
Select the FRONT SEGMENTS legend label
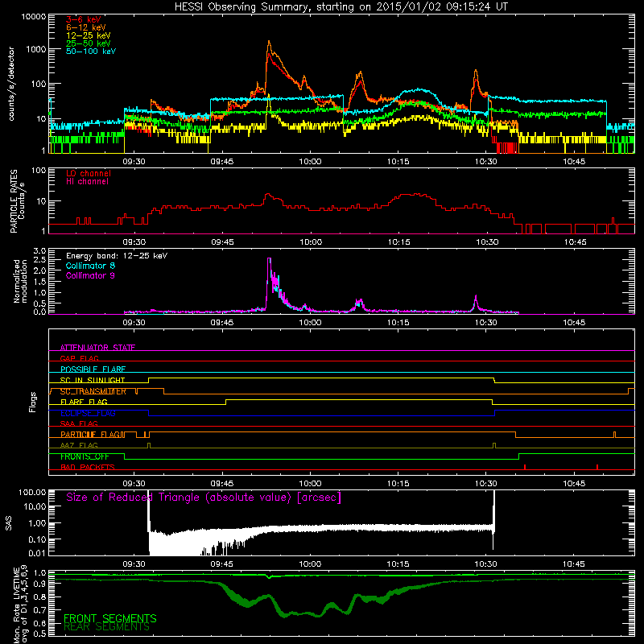pos(110,618)
